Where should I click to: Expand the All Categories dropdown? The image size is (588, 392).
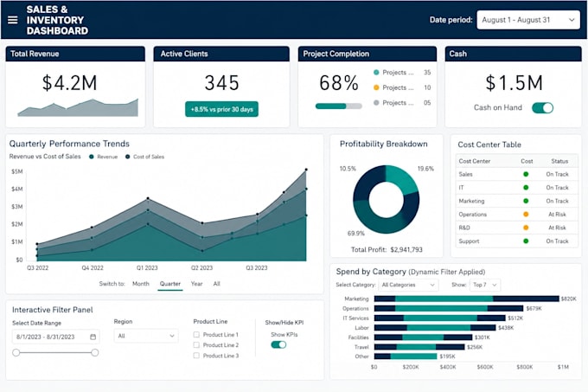[408, 285]
